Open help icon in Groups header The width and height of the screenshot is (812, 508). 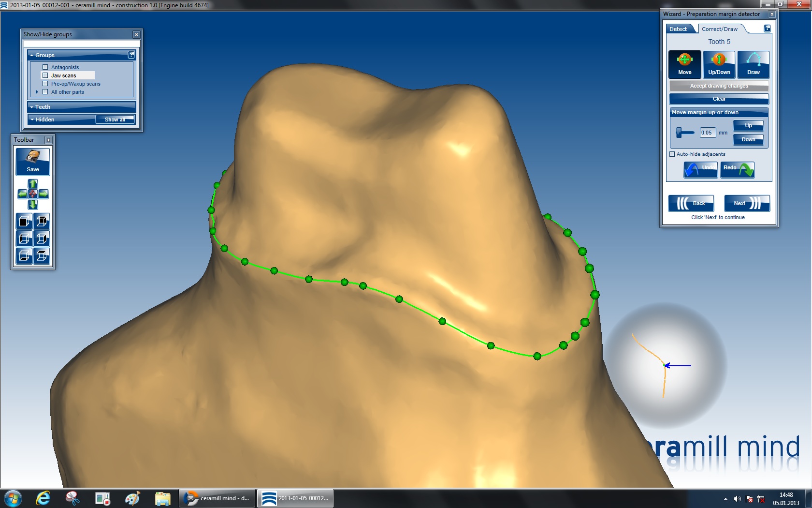click(x=131, y=55)
